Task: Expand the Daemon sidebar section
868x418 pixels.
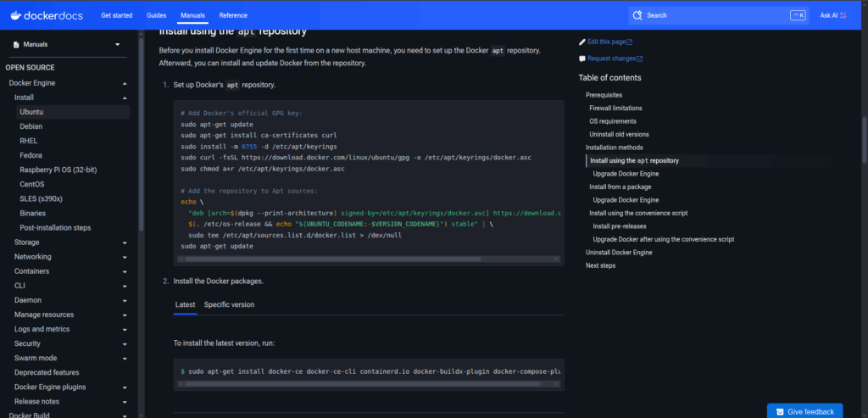Action: coord(125,300)
